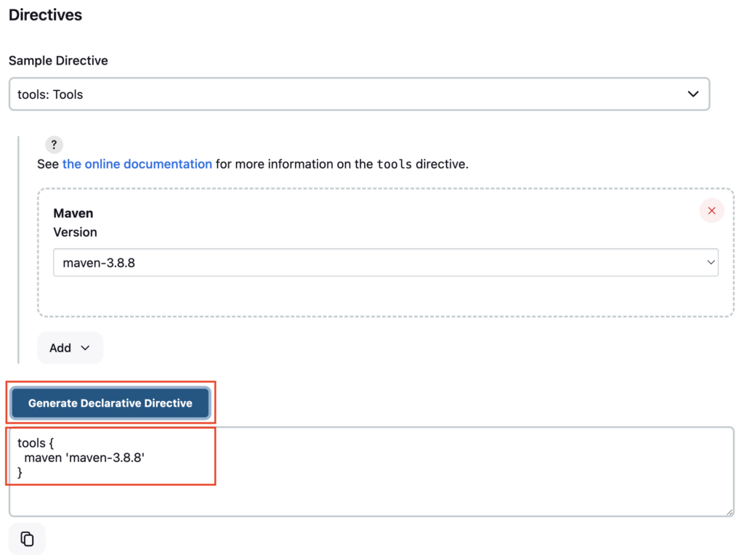744x560 pixels.
Task: Click the bold Maven title
Action: (73, 214)
